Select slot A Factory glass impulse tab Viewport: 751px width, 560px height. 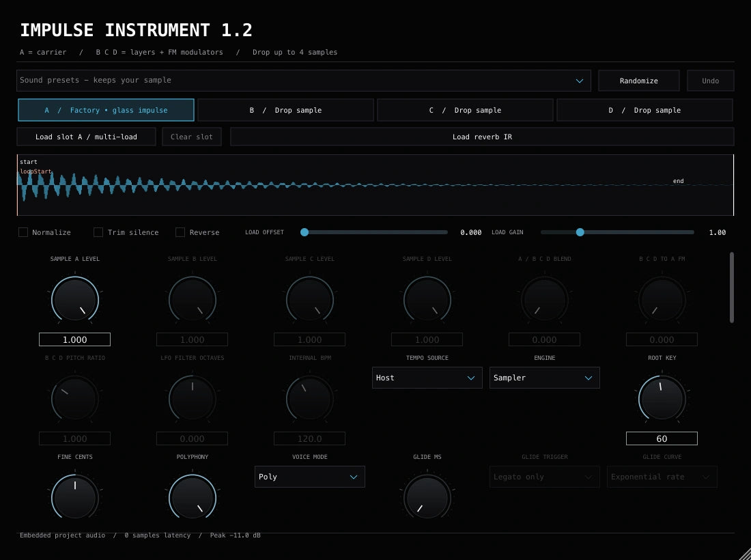pyautogui.click(x=106, y=110)
